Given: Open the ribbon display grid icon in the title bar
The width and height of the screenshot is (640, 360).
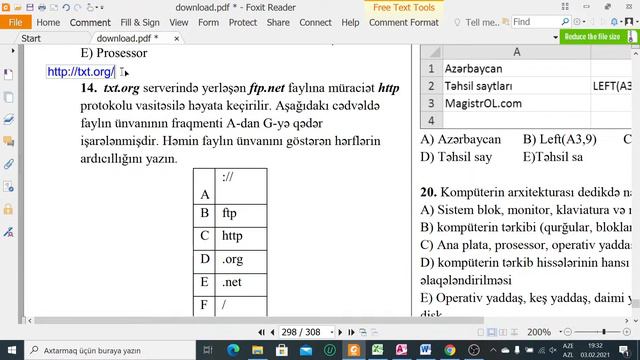Looking at the screenshot, I should tap(565, 7).
